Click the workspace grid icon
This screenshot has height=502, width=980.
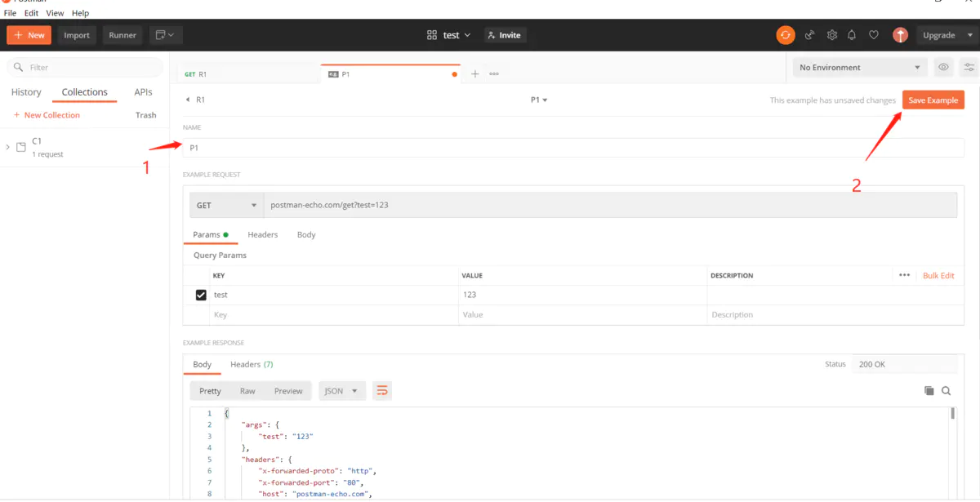432,35
